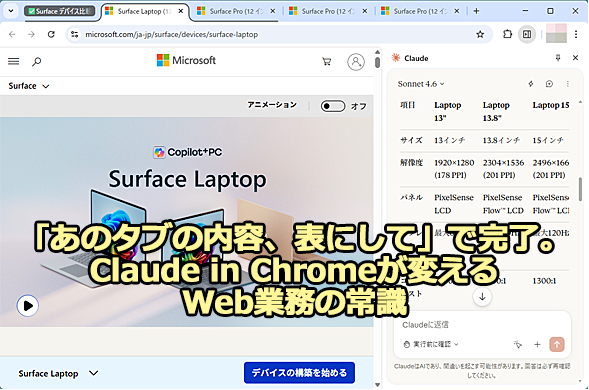Viewport: 589px width, 390px height.
Task: Click page scrollbar down arrow
Action: pyautogui.click(x=378, y=385)
